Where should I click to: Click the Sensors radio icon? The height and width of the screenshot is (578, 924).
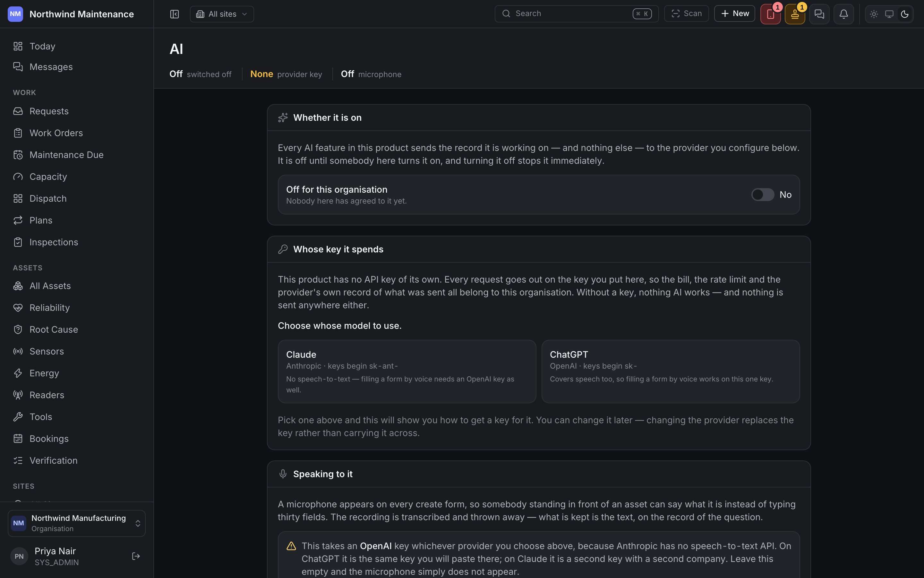pos(18,351)
